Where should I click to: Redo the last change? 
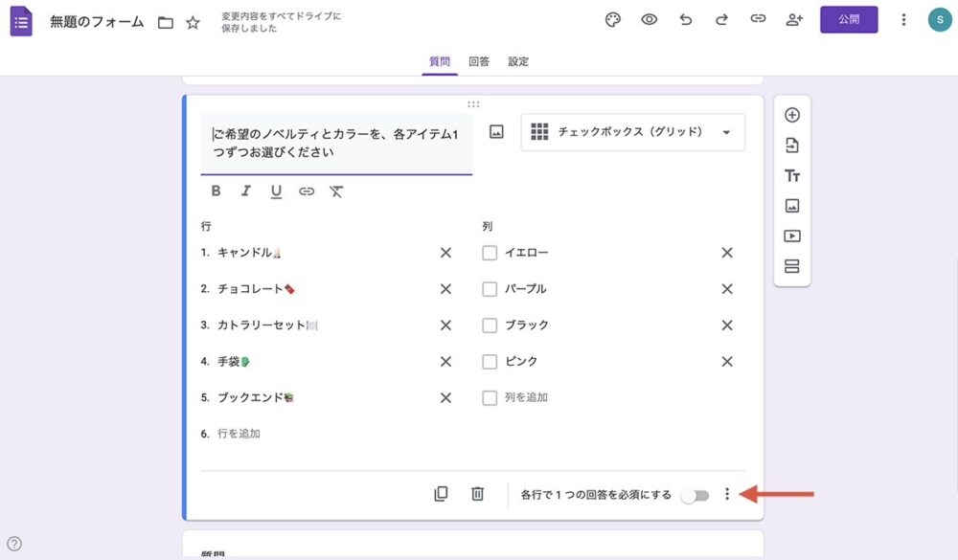click(721, 18)
